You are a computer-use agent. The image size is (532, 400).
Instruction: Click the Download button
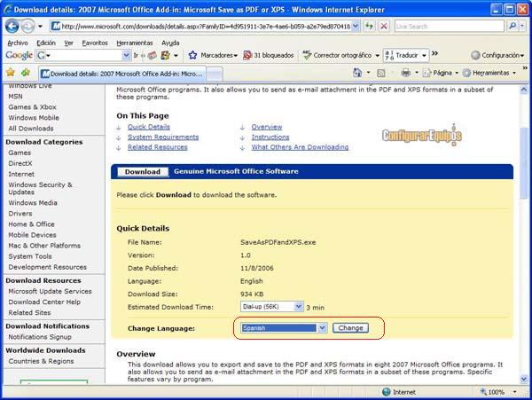tap(143, 172)
